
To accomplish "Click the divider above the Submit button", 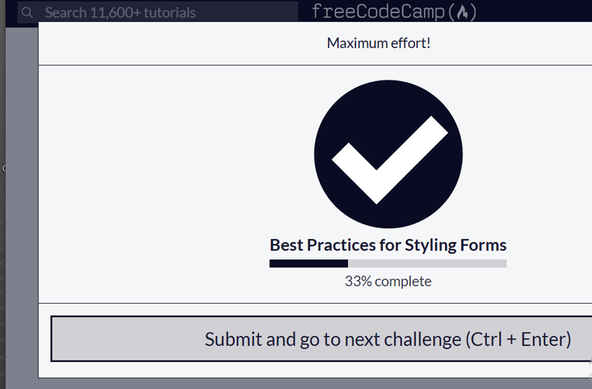I will pyautogui.click(x=315, y=303).
